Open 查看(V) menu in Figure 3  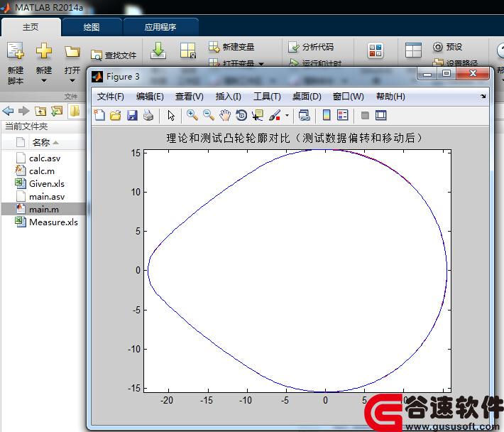click(190, 97)
